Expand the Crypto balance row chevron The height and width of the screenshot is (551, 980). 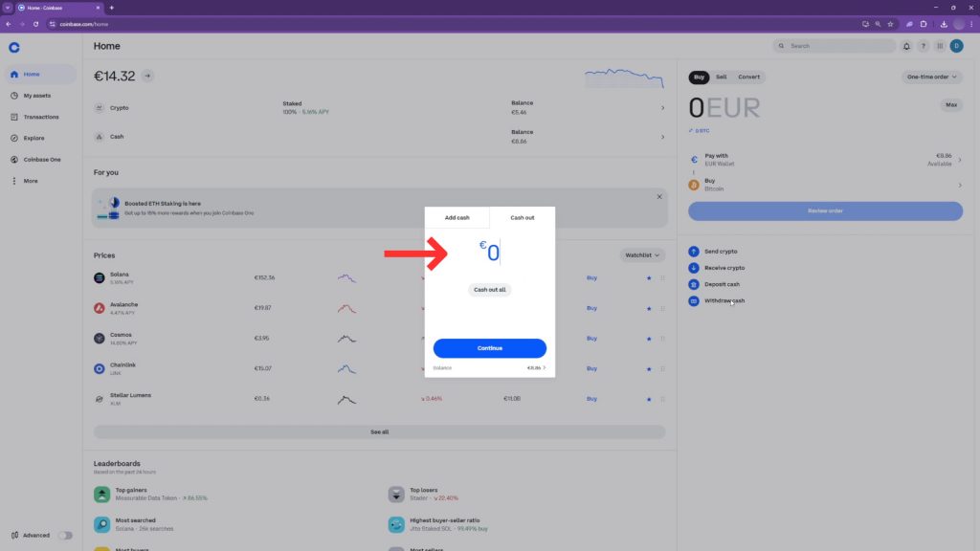coord(662,108)
